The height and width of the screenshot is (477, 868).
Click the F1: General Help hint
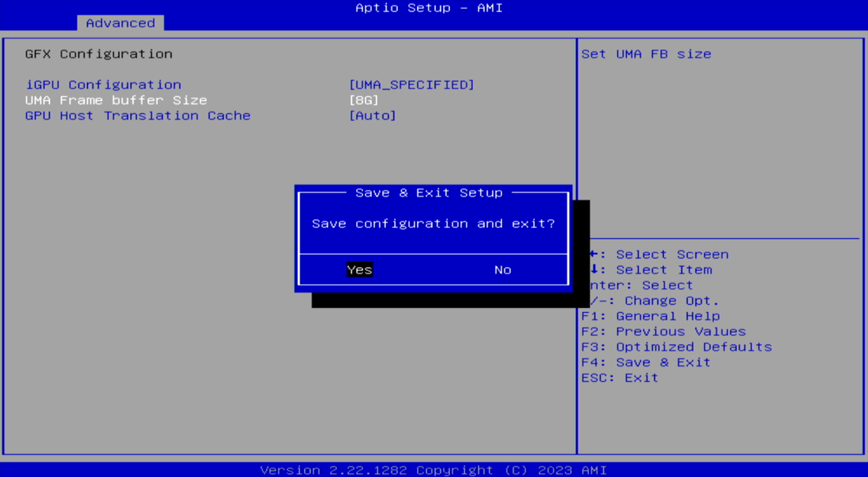650,316
